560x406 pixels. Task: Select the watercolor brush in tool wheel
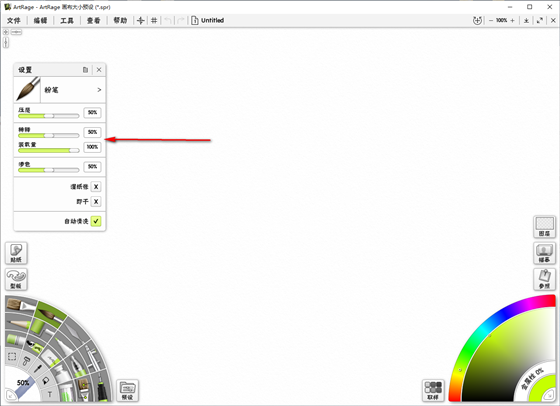[x=50, y=311]
